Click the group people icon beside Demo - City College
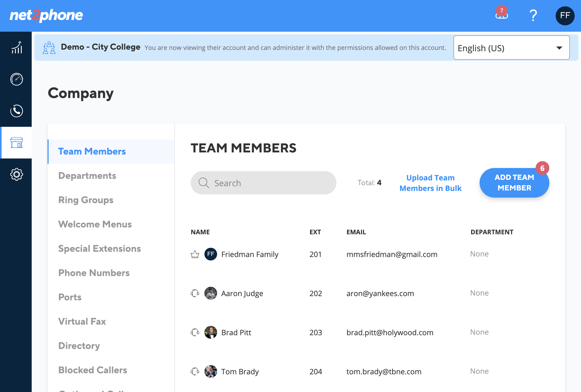This screenshot has width=581, height=392. click(x=49, y=48)
